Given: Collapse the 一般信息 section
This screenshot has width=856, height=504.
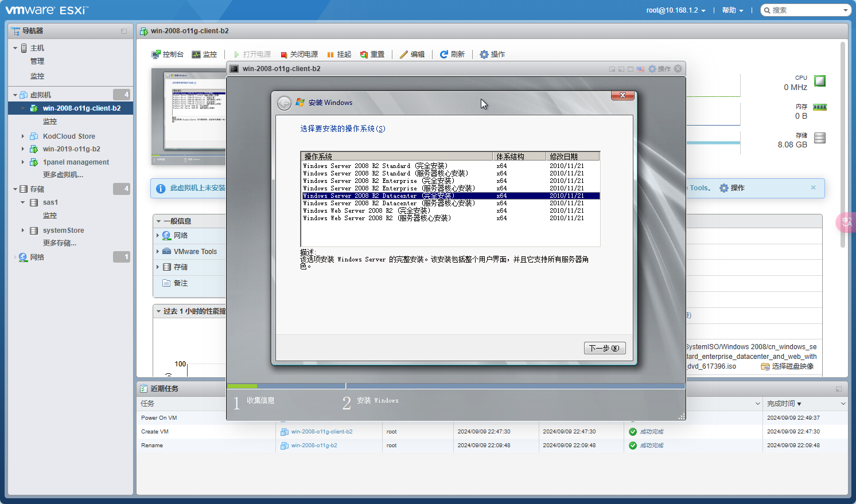Looking at the screenshot, I should point(158,221).
